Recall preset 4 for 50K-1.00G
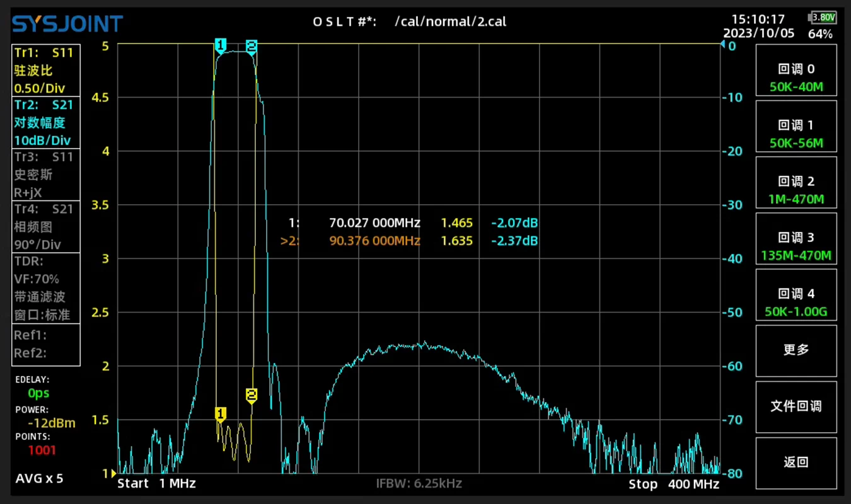The width and height of the screenshot is (851, 504). (796, 302)
